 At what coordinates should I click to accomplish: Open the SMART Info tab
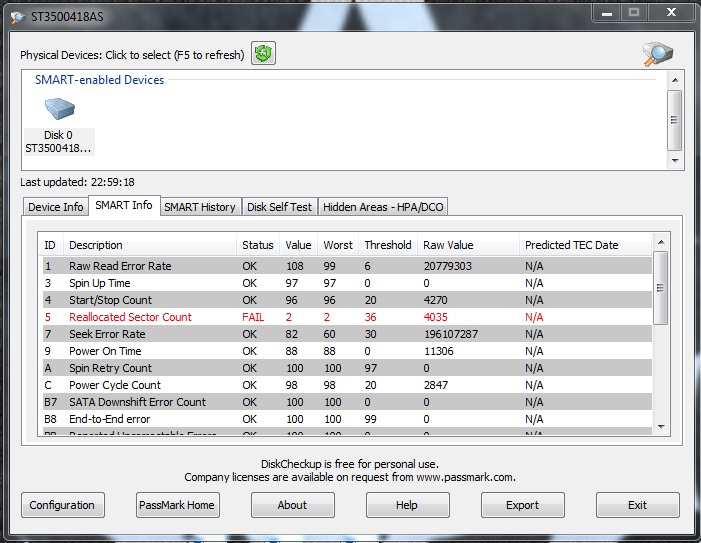point(124,205)
